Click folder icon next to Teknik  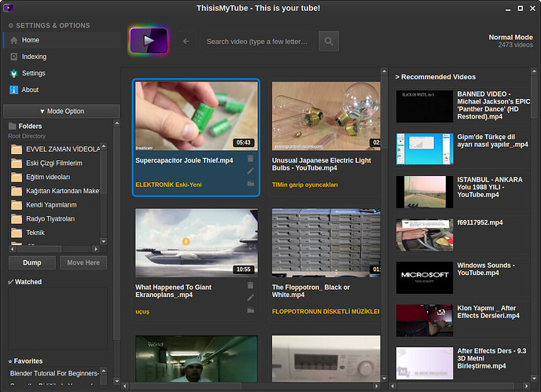tap(17, 233)
